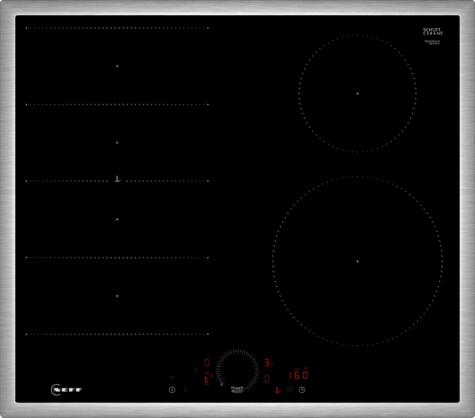This screenshot has width=475, height=418.
Task: Select the lower-right zone display showing 0
Action: click(267, 379)
